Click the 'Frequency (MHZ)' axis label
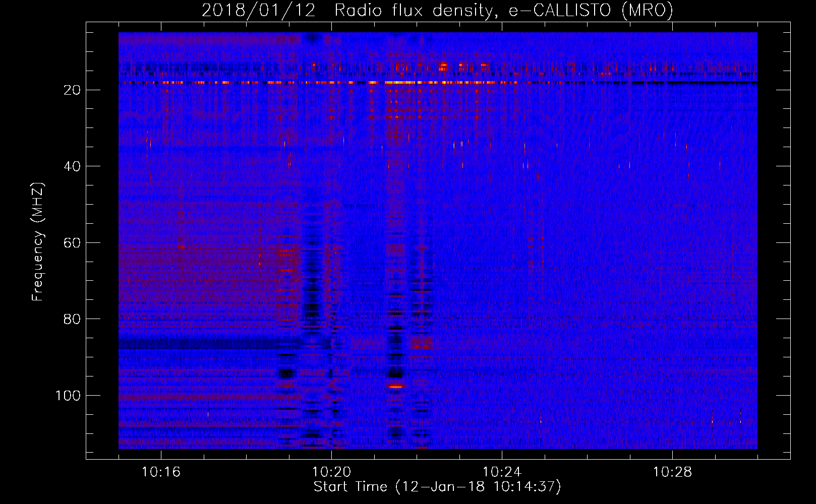 click(x=38, y=242)
